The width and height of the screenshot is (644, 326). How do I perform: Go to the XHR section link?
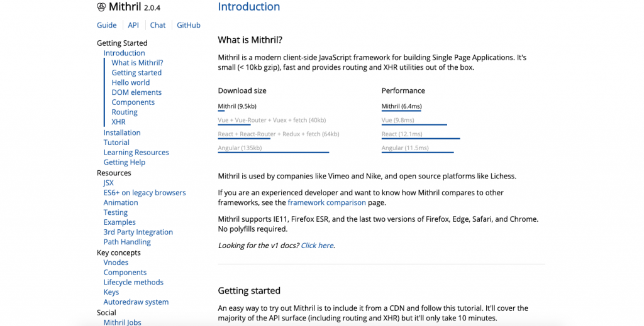click(x=119, y=122)
